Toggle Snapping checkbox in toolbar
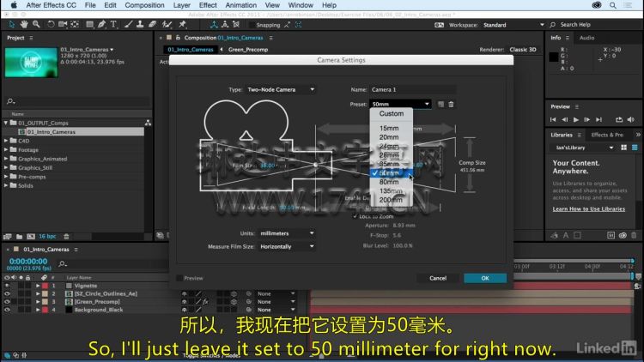 pyautogui.click(x=252, y=25)
